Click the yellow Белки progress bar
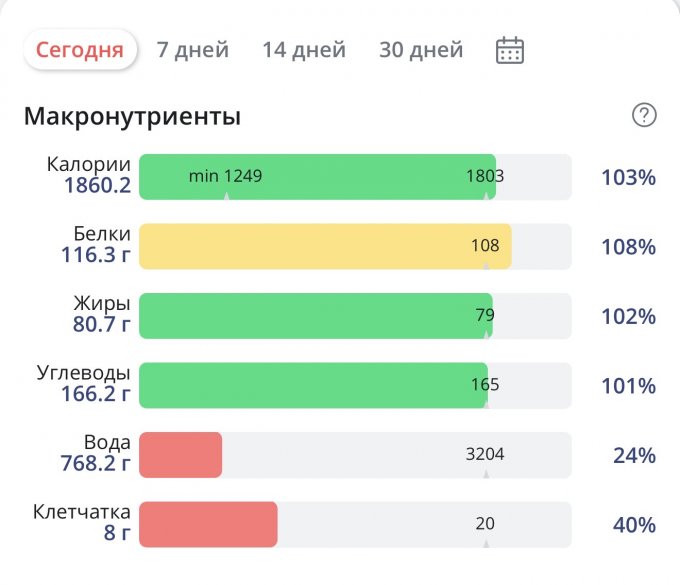 325,246
